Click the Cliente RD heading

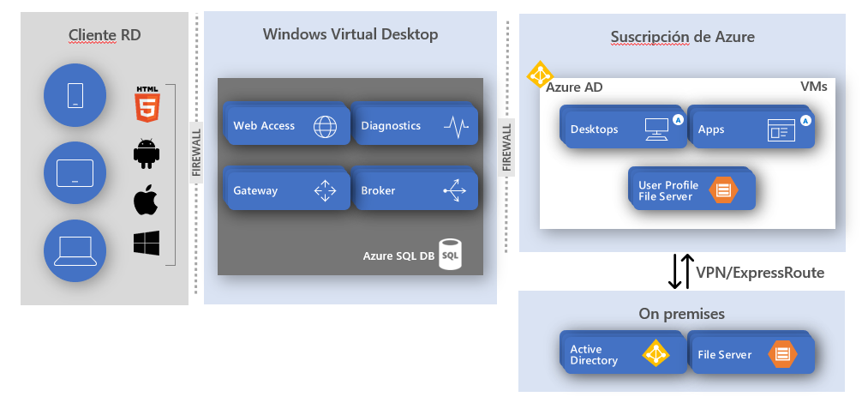point(105,35)
